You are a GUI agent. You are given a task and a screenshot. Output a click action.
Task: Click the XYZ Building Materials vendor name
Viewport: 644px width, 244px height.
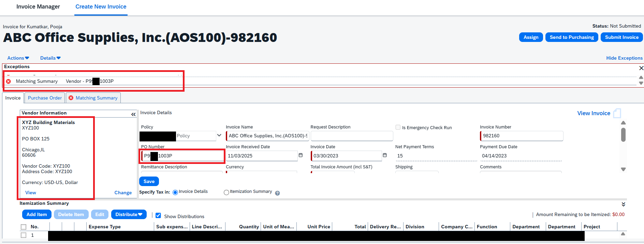click(x=48, y=122)
